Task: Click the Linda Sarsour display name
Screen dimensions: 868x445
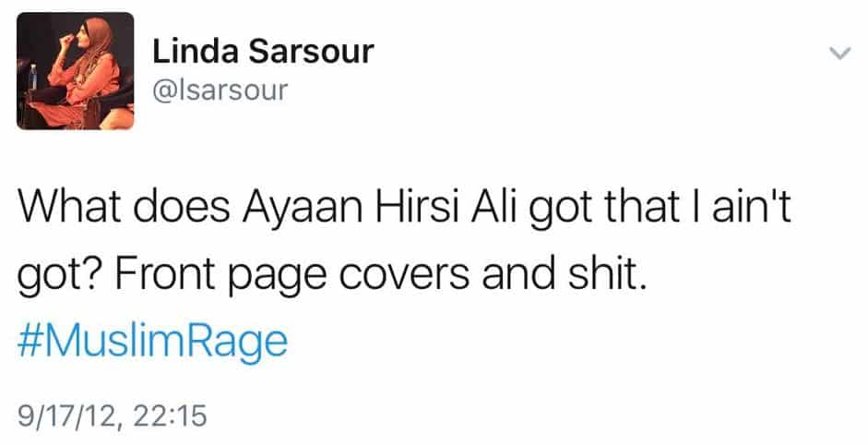Action: (x=263, y=51)
